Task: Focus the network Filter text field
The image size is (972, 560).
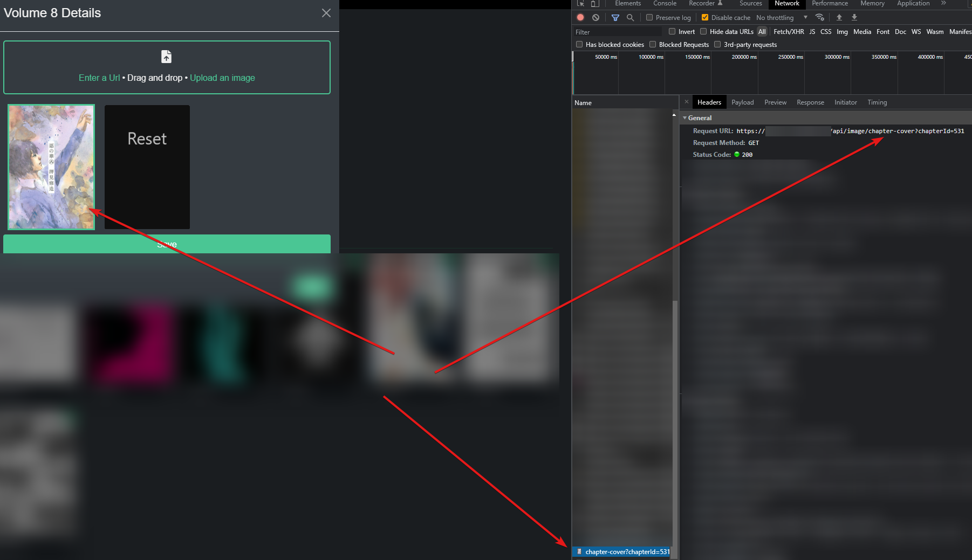Action: tap(618, 32)
